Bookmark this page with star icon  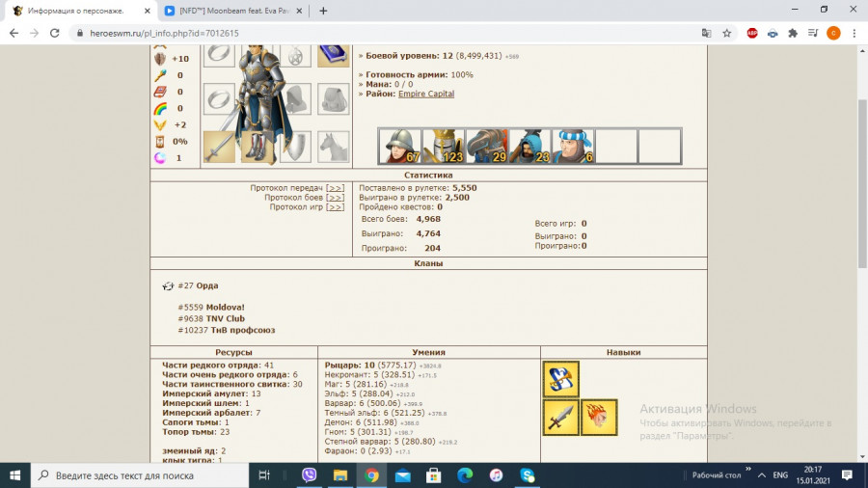tap(727, 33)
